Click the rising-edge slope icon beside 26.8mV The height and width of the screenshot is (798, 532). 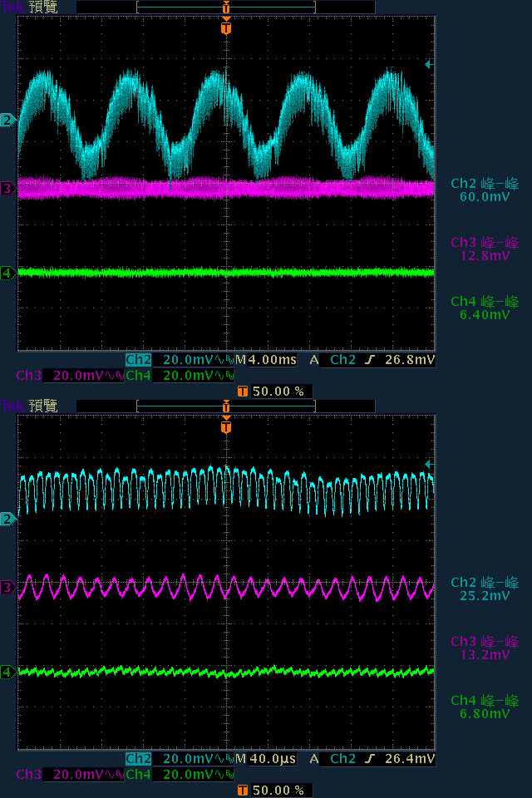[x=370, y=360]
